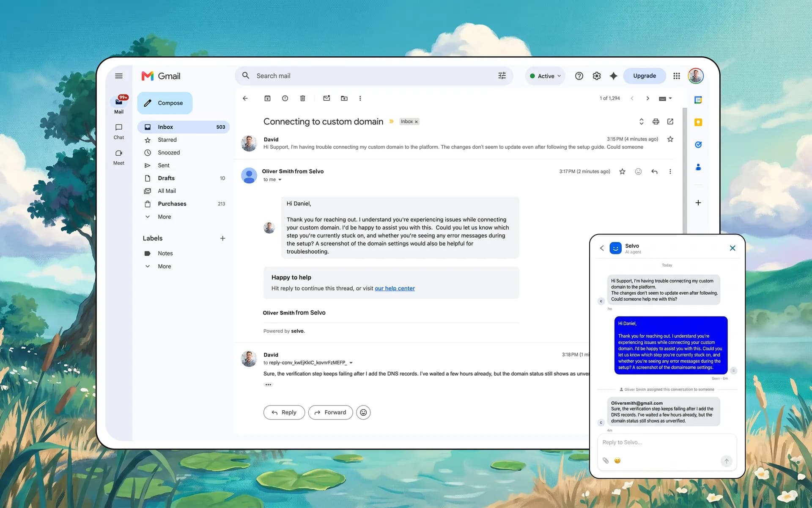Click the Search mail field
The image size is (812, 508).
[374, 76]
